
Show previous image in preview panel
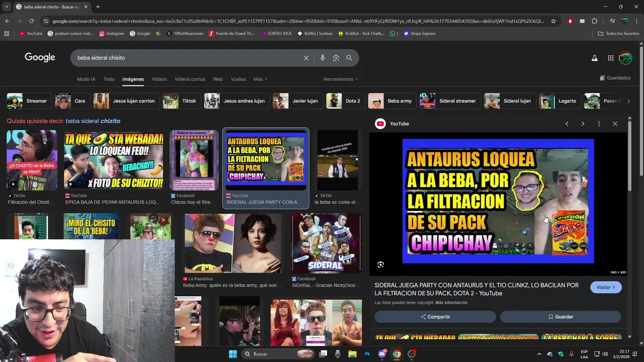coord(567,124)
